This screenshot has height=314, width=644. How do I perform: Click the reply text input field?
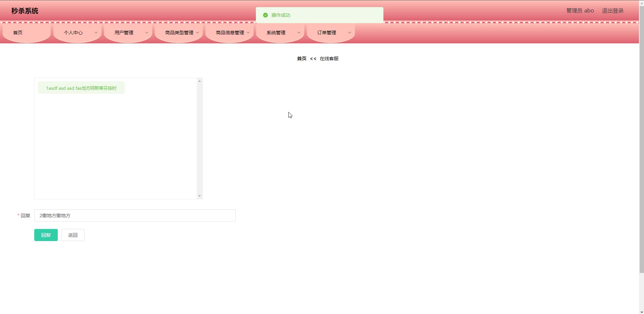(135, 215)
